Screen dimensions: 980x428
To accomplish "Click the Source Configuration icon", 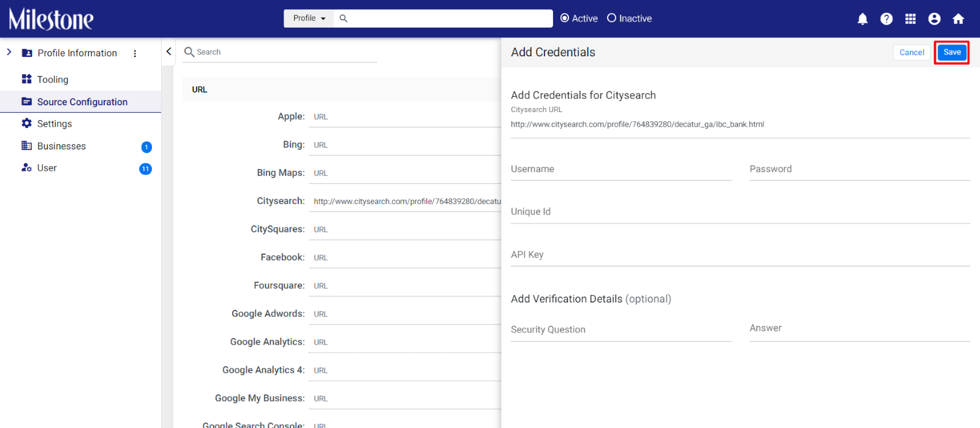I will [26, 102].
